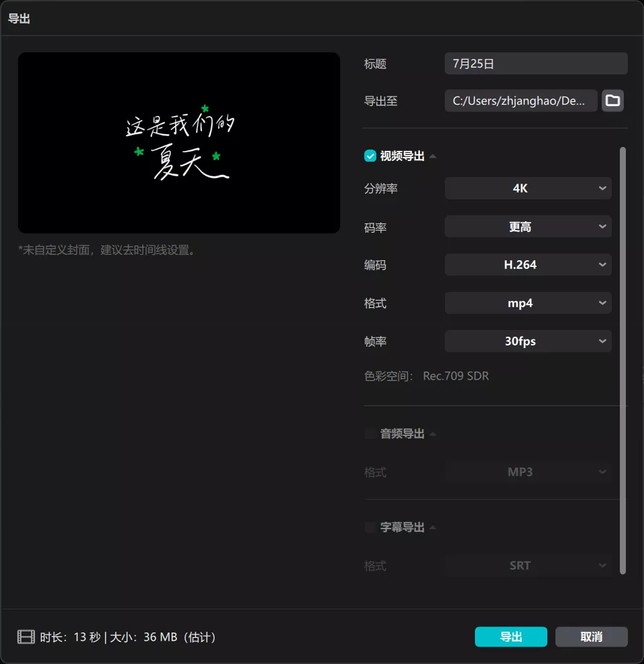This screenshot has height=664, width=644.
Task: Click the film strip duration icon
Action: coord(25,637)
